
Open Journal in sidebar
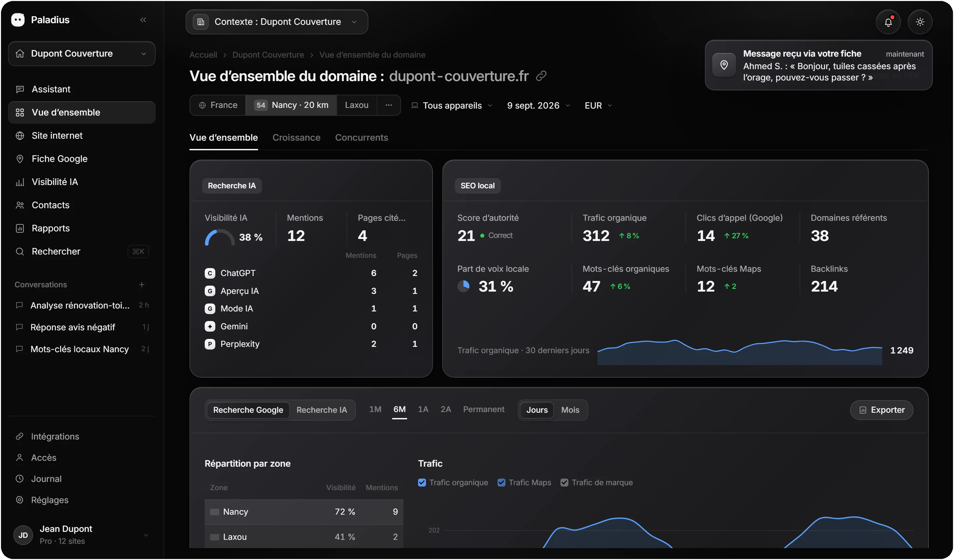pos(82,479)
